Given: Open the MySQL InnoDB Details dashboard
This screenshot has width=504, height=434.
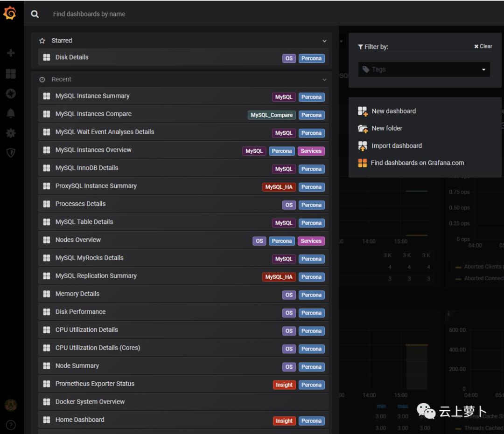Looking at the screenshot, I should pyautogui.click(x=183, y=168).
